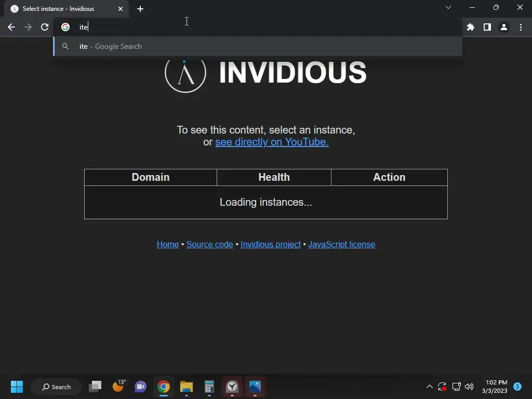Click 'see directly on YouTube' link
Image resolution: width=532 pixels, height=399 pixels.
[x=272, y=142]
